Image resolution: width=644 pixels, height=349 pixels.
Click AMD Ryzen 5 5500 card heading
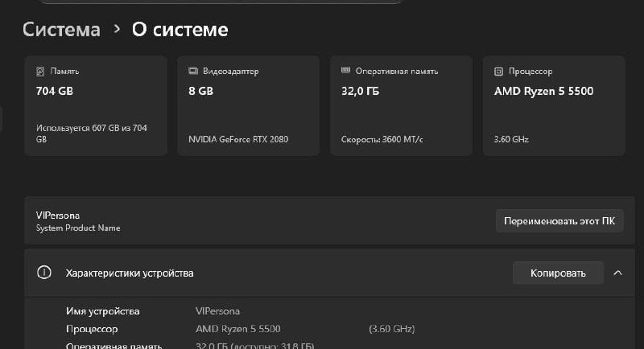pyautogui.click(x=544, y=91)
